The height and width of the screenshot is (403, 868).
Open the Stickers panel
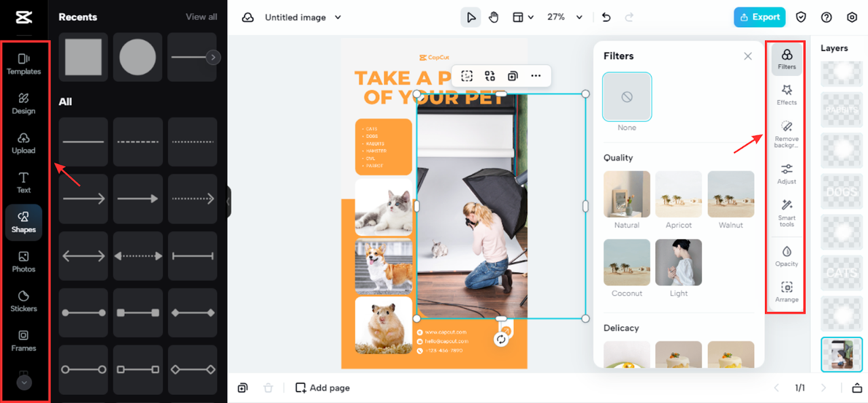(x=24, y=301)
